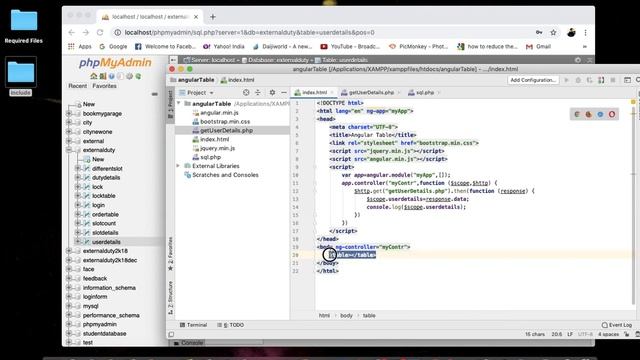Open Google bookmark

tap(113, 47)
